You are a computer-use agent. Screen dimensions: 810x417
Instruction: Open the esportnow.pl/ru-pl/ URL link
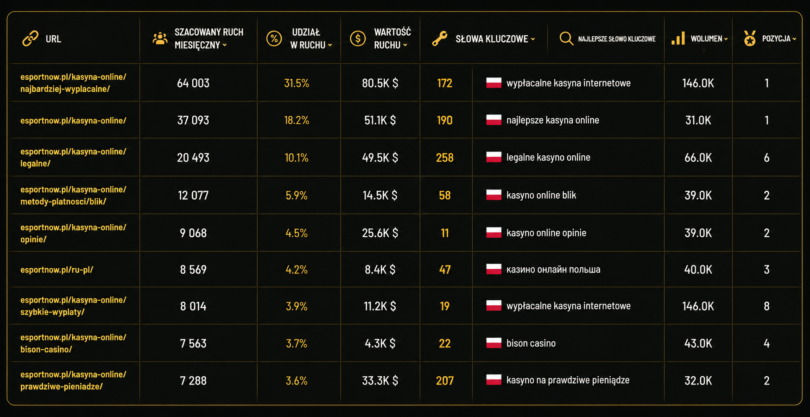tap(57, 270)
